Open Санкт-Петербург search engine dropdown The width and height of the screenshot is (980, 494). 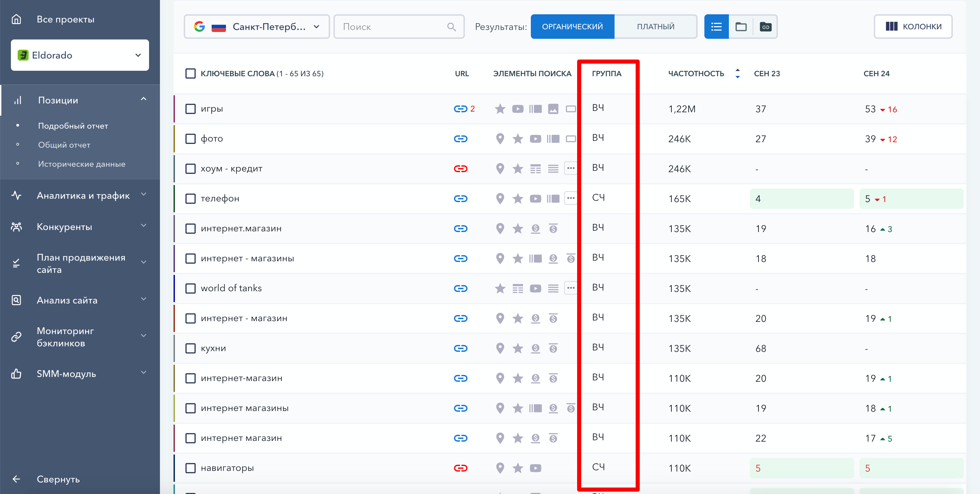[x=257, y=27]
